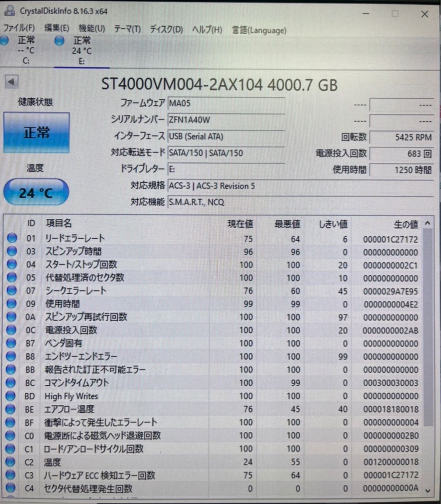Open the 言語(Language) menu
This screenshot has width=441, height=504.
click(x=259, y=30)
